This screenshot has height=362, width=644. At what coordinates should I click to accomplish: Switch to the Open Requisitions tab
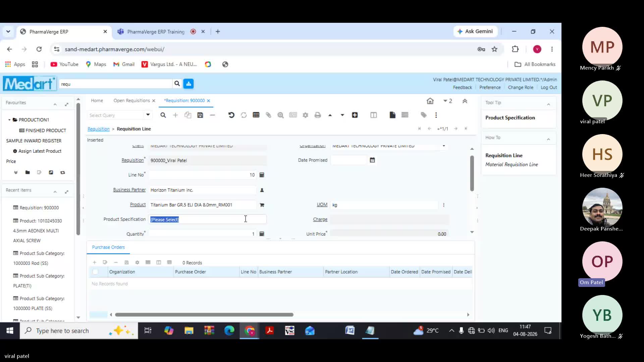click(x=131, y=101)
